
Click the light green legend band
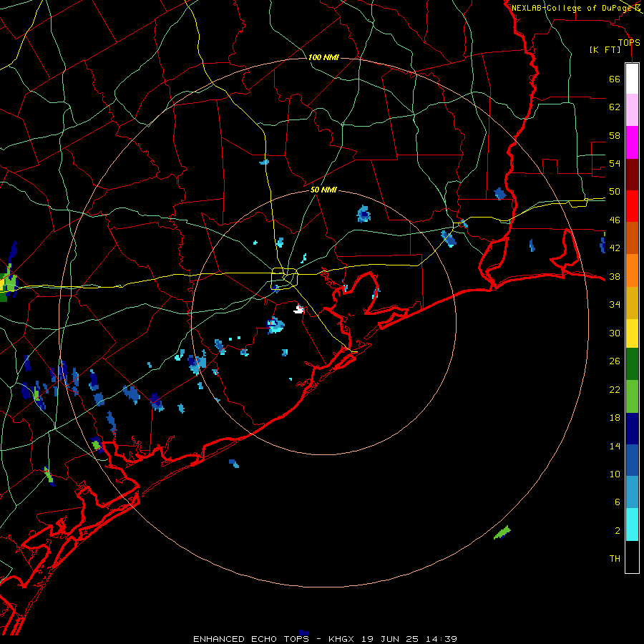point(632,396)
